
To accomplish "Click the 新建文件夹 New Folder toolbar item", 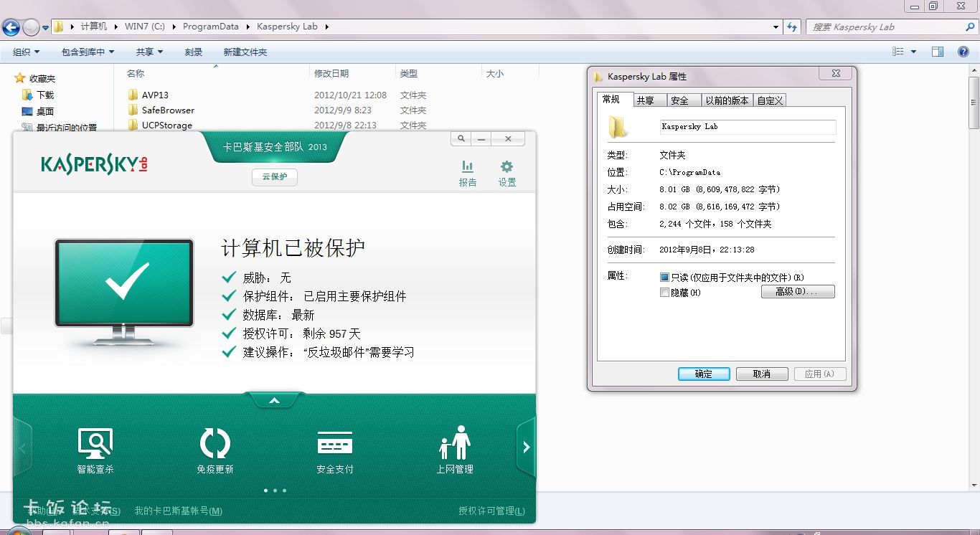I will (245, 52).
